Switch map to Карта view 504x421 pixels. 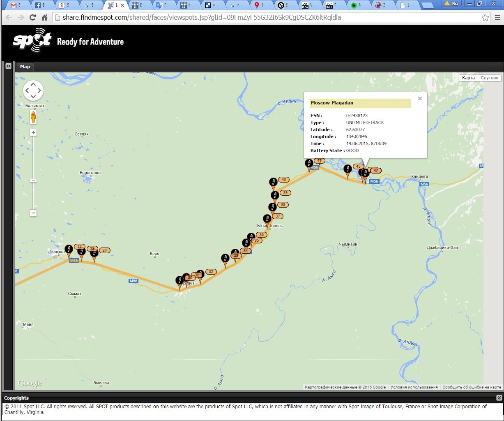pos(468,78)
